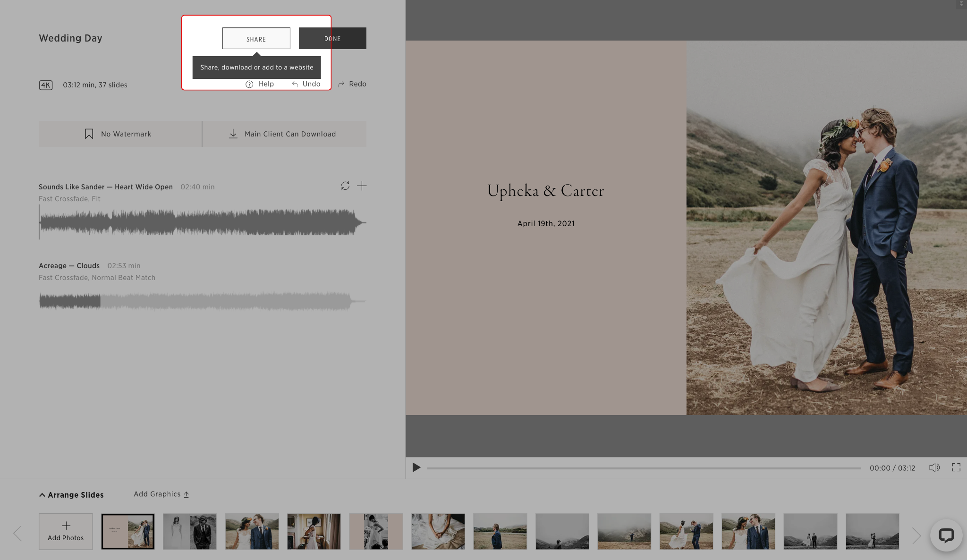The image size is (967, 560).
Task: Play the slideshow preview
Action: 416,467
